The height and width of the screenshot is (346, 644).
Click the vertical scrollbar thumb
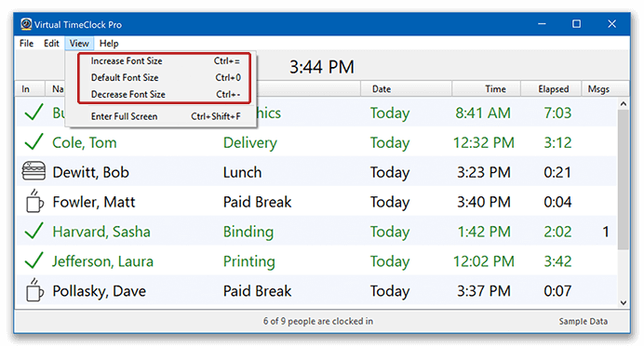tap(624, 180)
